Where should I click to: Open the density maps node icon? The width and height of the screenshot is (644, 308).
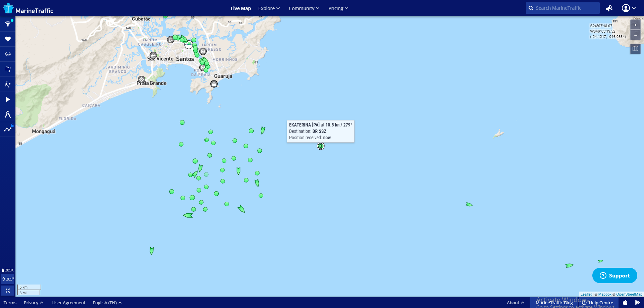click(8, 84)
